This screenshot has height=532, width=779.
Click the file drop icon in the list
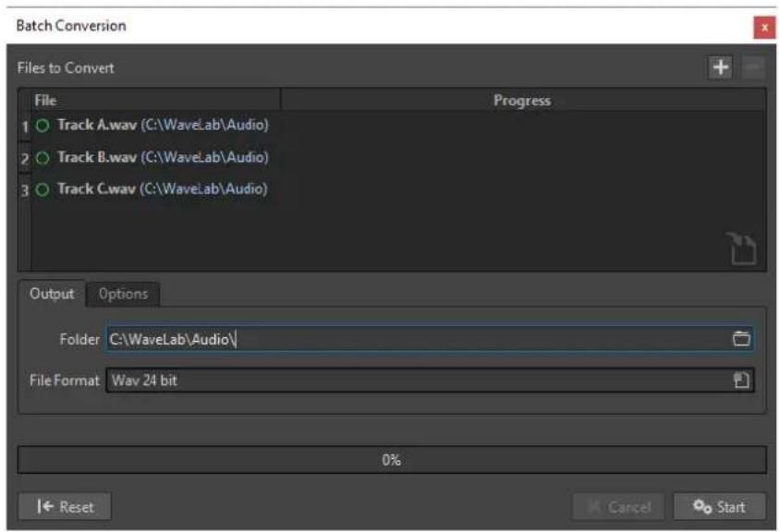(x=741, y=248)
